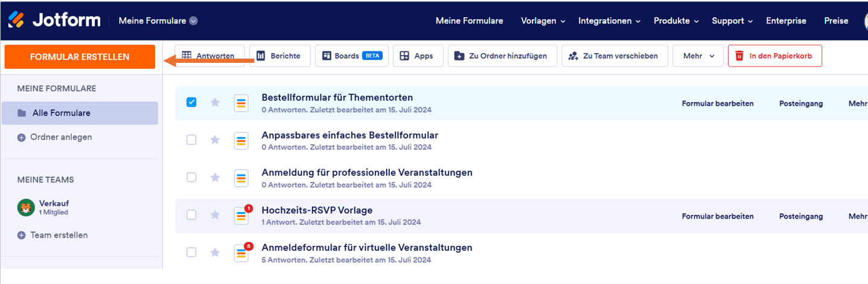The width and height of the screenshot is (868, 284).
Task: Star the Hochzeits-RSVP Vorlage form
Action: pyautogui.click(x=215, y=215)
